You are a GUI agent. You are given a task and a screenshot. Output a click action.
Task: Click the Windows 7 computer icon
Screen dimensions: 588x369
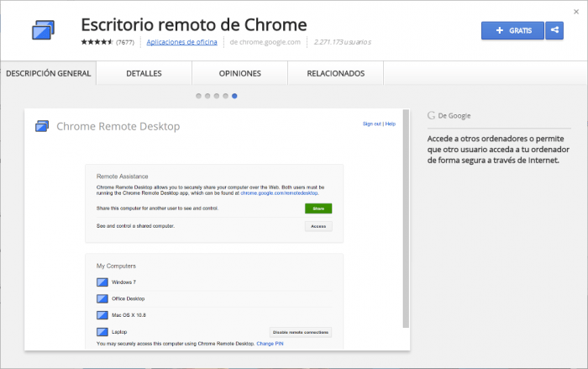[102, 282]
